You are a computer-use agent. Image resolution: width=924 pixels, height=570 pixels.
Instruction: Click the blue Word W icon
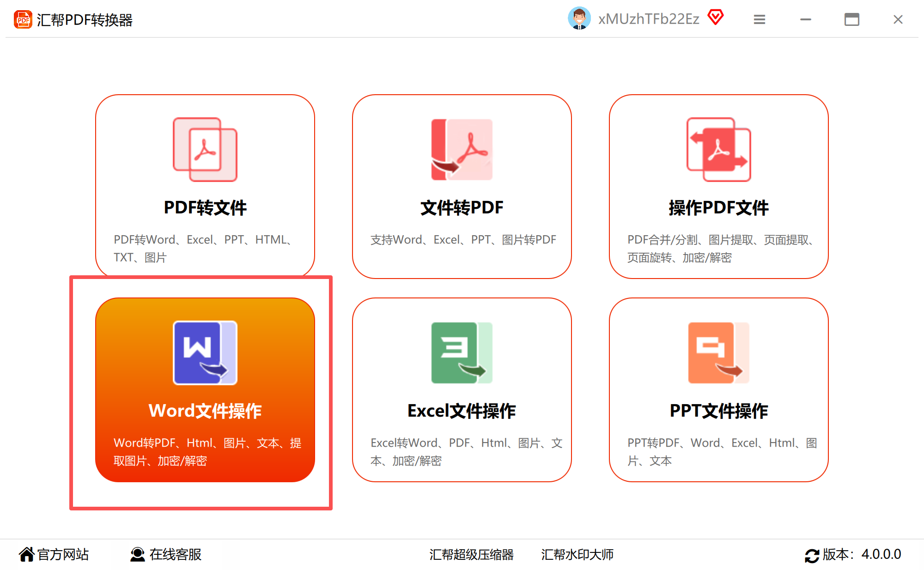[x=205, y=352]
